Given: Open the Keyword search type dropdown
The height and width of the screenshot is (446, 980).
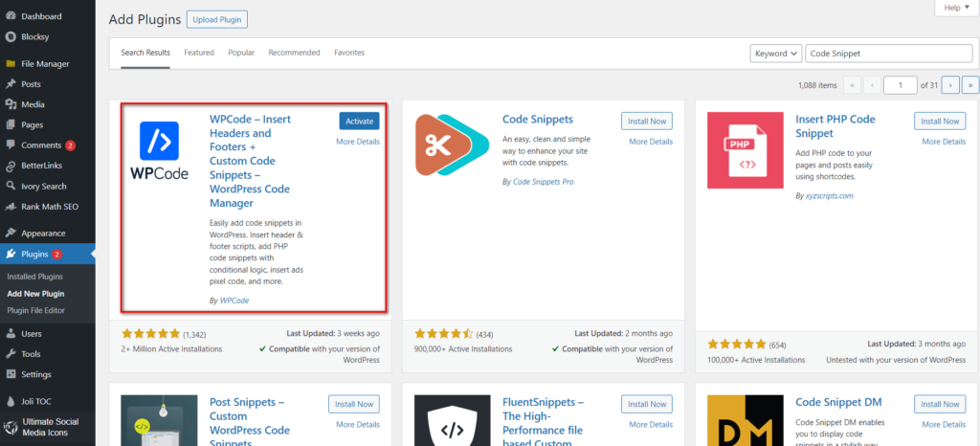Looking at the screenshot, I should (775, 54).
